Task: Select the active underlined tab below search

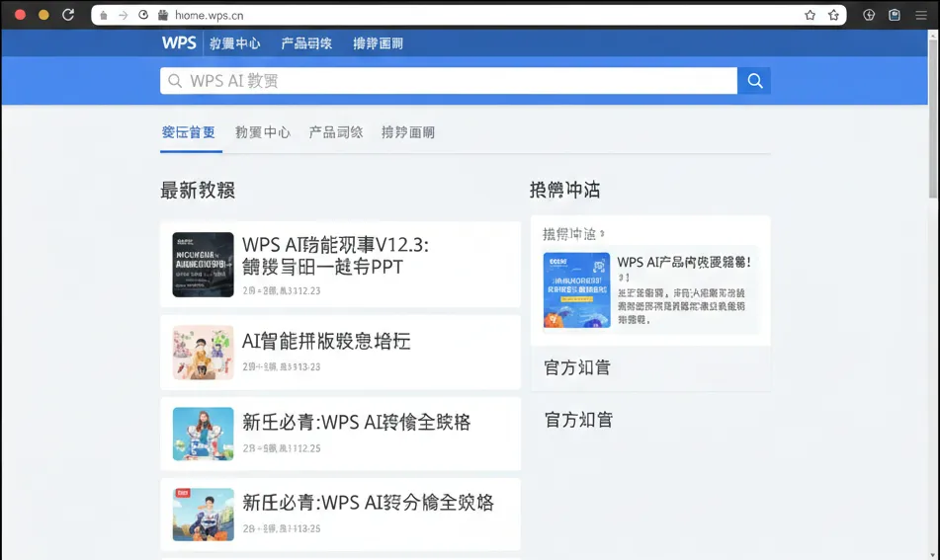Action: (x=189, y=132)
